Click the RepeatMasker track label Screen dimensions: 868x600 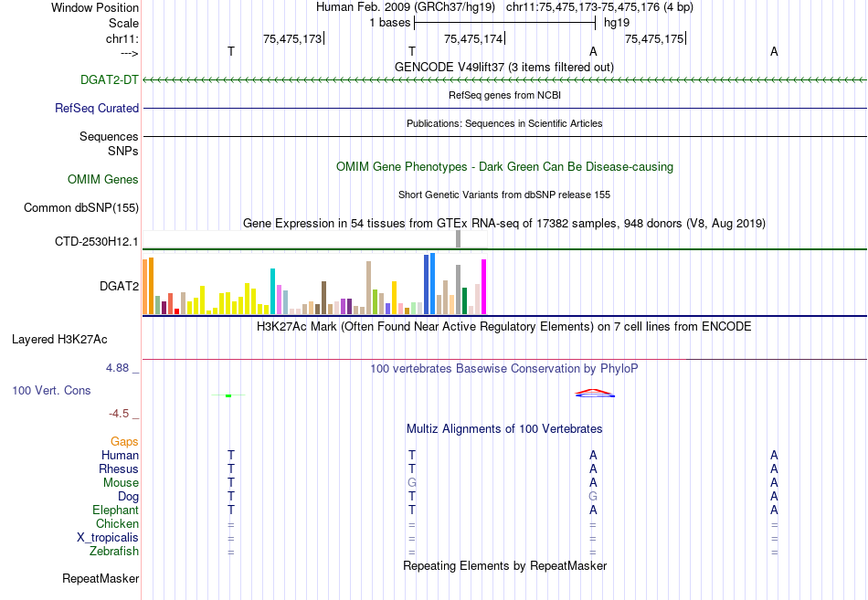101,578
